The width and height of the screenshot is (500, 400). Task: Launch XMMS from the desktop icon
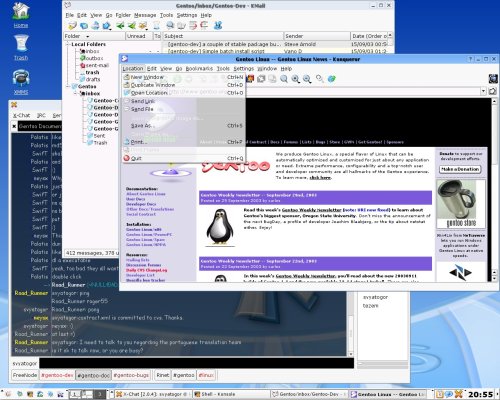pos(21,81)
